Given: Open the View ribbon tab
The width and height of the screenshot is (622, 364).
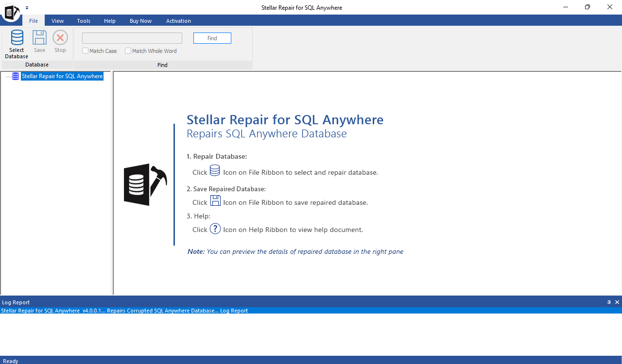Looking at the screenshot, I should (x=58, y=21).
